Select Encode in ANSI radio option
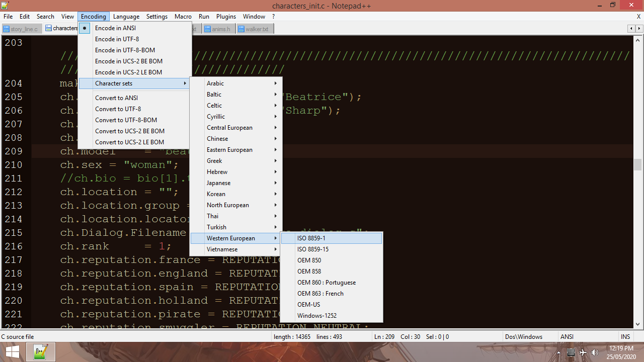This screenshot has height=362, width=644. click(x=135, y=28)
